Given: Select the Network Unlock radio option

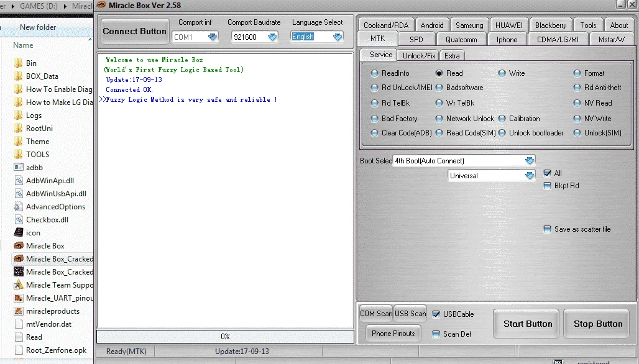Looking at the screenshot, I should point(439,119).
